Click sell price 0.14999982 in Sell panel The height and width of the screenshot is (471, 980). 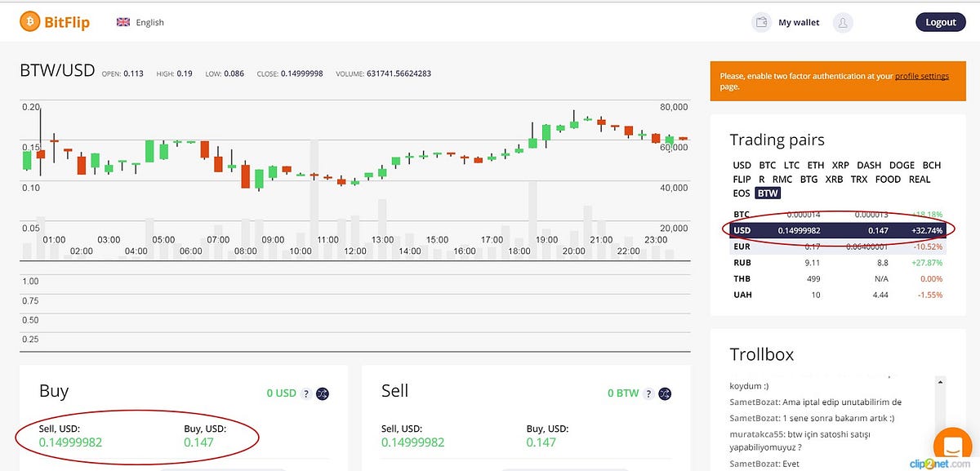click(x=412, y=442)
